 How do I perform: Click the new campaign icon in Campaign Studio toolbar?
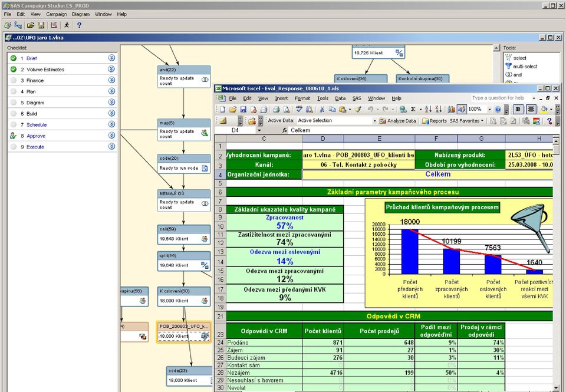click(8, 25)
